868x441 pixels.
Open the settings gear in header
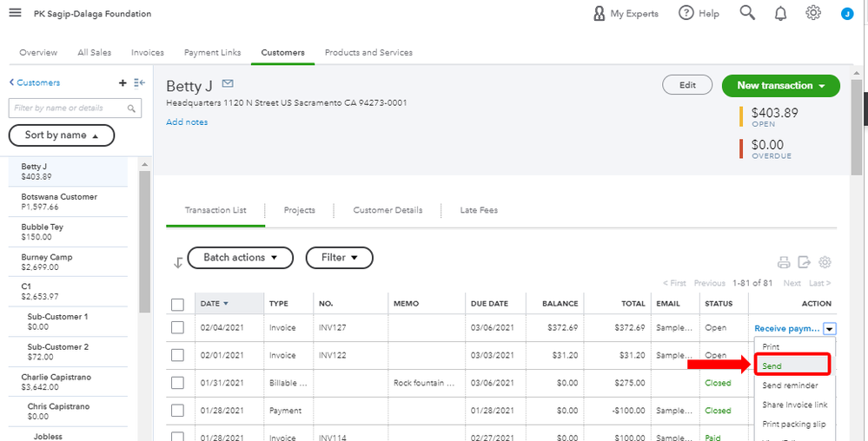coord(813,13)
